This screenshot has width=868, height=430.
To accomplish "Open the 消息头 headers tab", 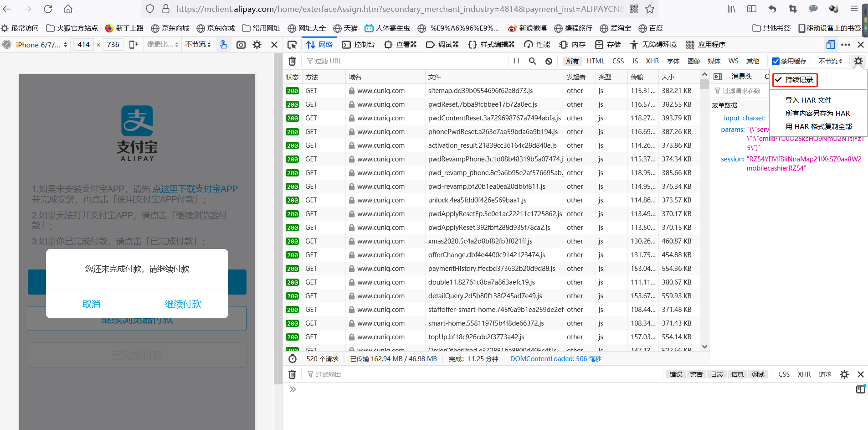I will [x=742, y=77].
